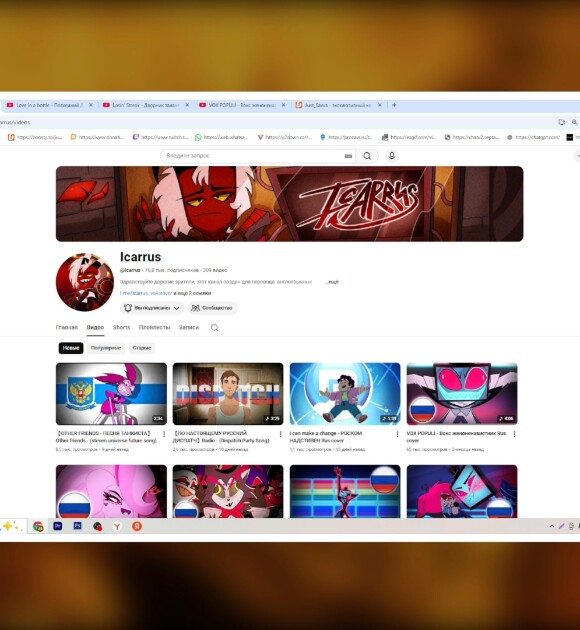Select the Новые sort chip
This screenshot has height=630, width=580.
[x=71, y=348]
